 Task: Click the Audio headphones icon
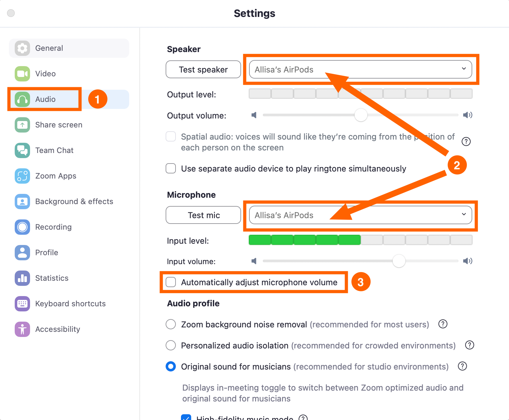coord(22,99)
